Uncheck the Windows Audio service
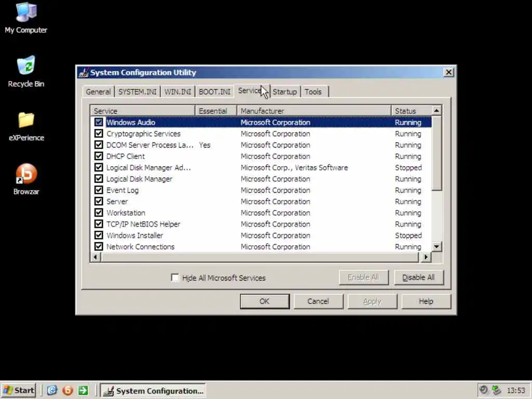 99,122
